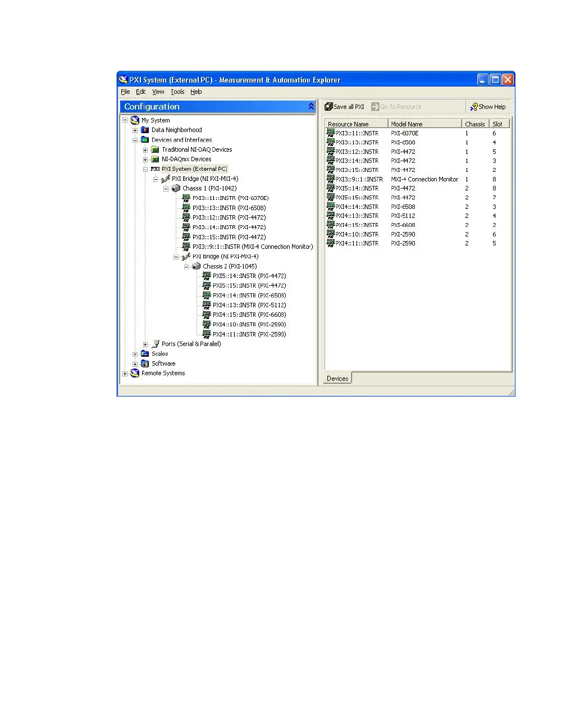Open the View menu
Image resolution: width=566 pixels, height=728 pixels.
coord(158,92)
